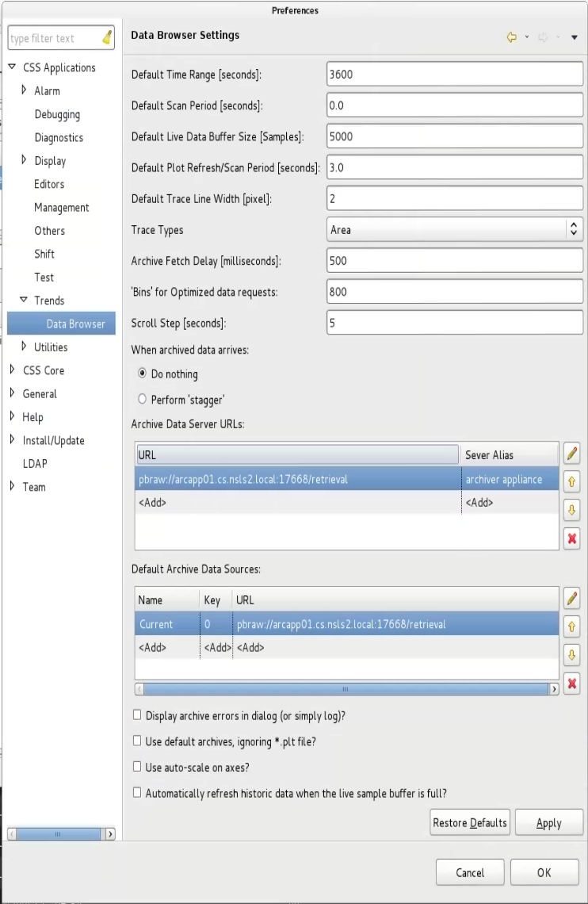The width and height of the screenshot is (588, 904).
Task: Click the forward navigation arrow
Action: (542, 36)
